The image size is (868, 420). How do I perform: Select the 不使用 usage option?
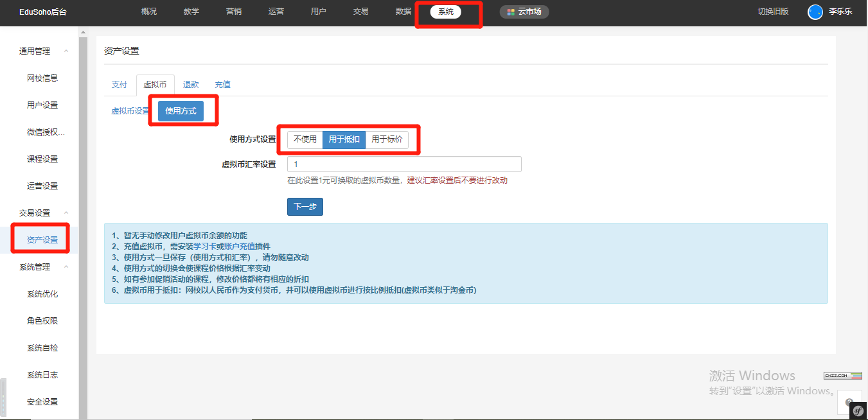305,139
